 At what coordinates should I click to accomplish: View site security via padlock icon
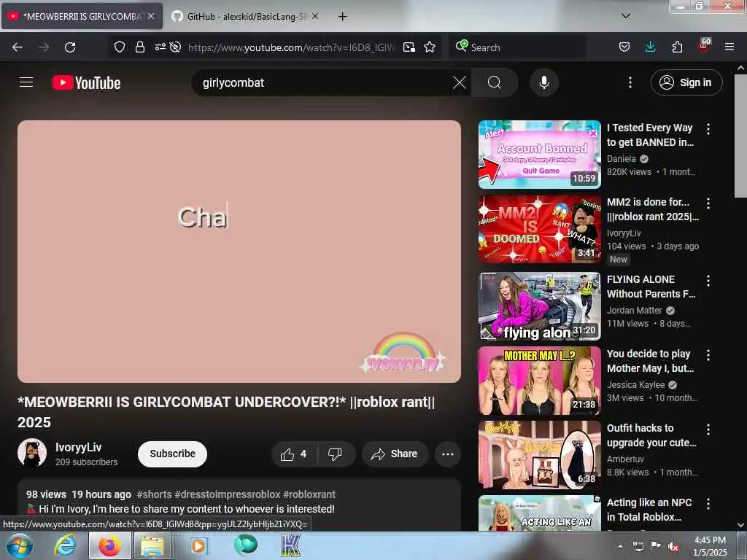click(x=139, y=47)
